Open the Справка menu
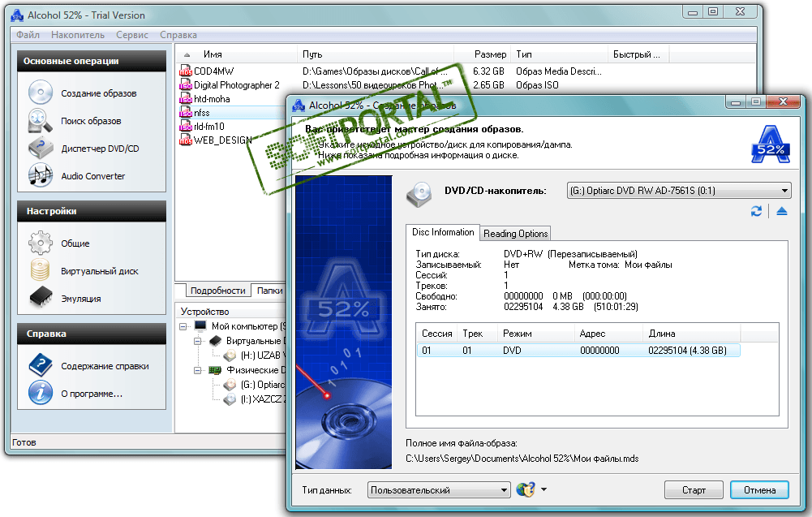The image size is (812, 517). (178, 35)
